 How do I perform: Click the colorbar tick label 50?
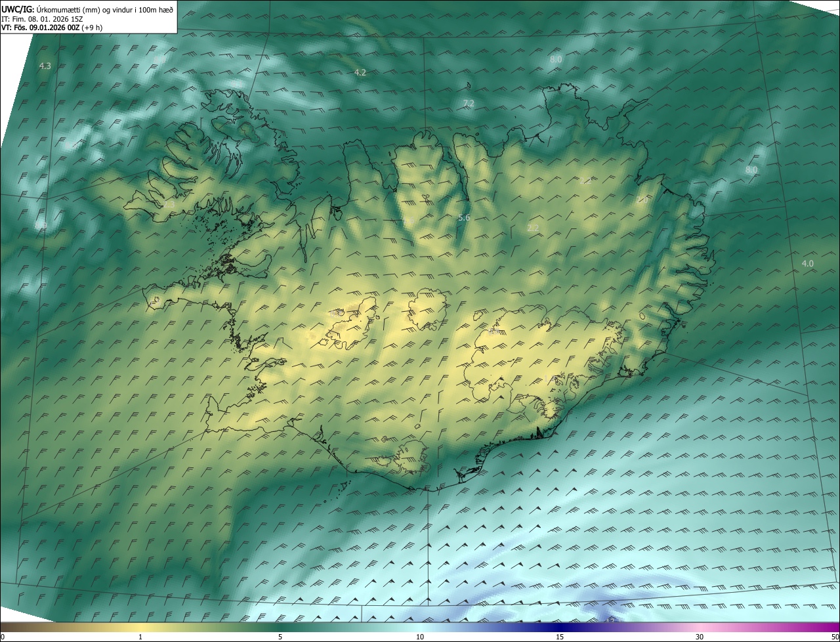coord(835,637)
